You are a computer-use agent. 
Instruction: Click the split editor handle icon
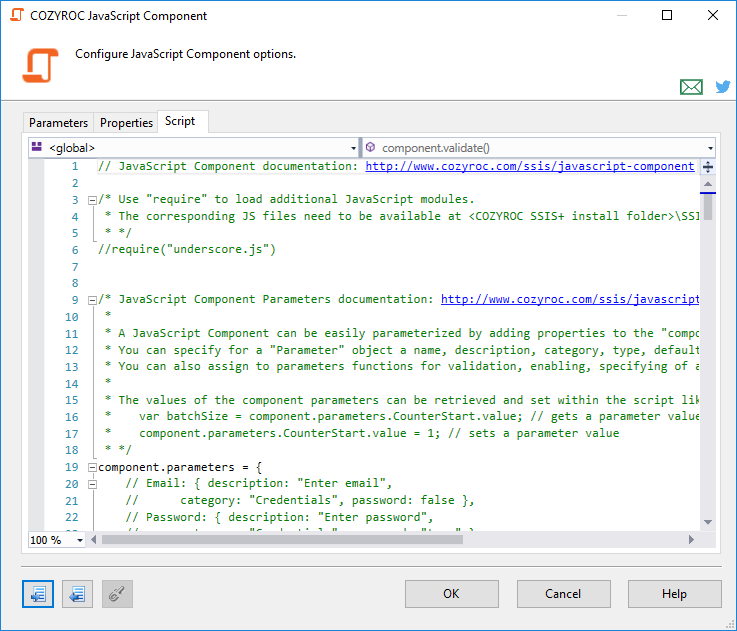click(708, 166)
